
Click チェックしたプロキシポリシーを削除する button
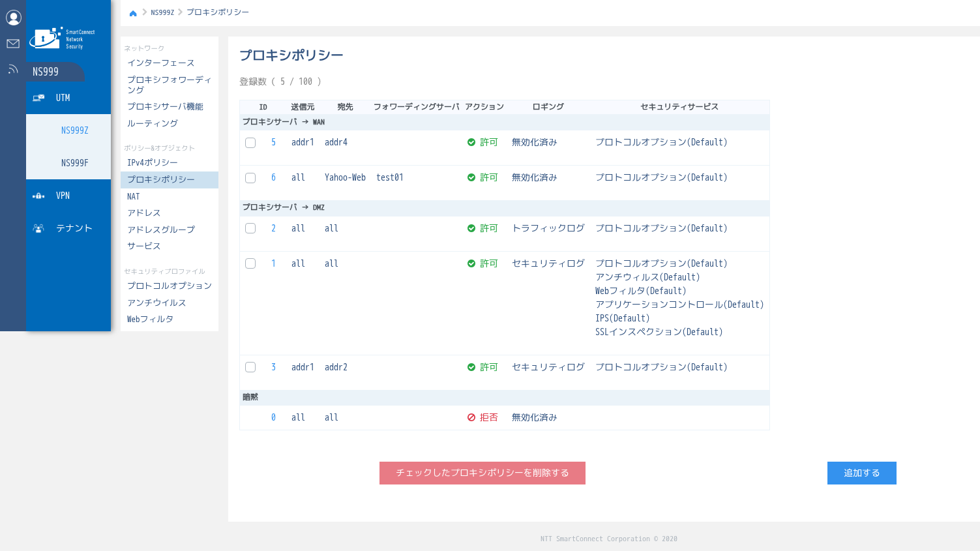coord(483,473)
